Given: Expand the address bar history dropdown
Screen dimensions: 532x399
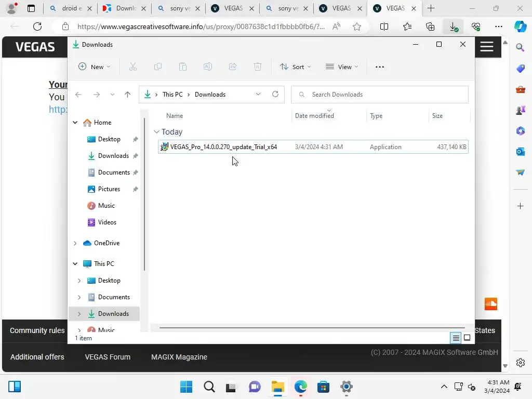Looking at the screenshot, I should click(258, 95).
